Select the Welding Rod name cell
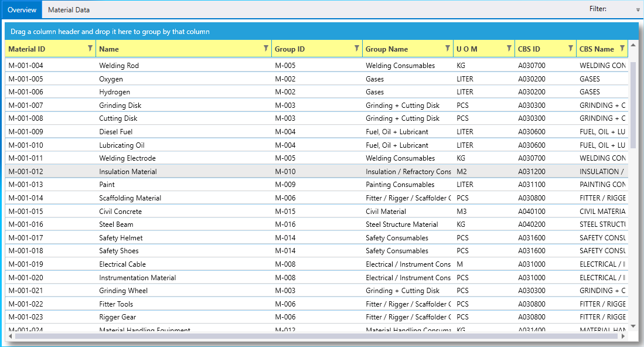644x347 pixels. click(x=183, y=66)
